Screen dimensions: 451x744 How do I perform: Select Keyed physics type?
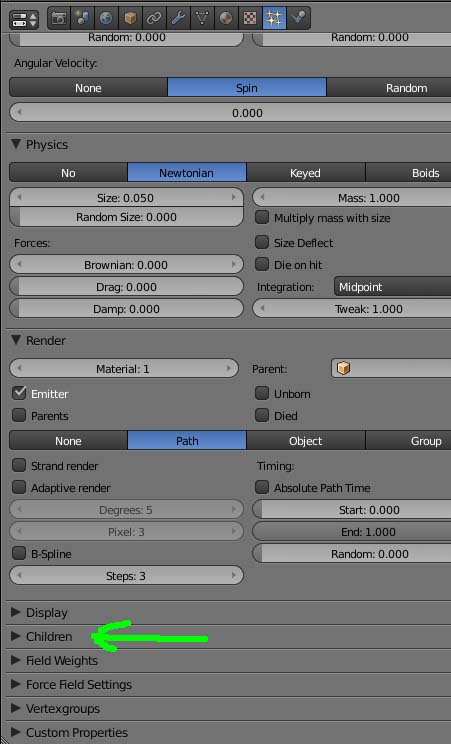click(x=306, y=173)
